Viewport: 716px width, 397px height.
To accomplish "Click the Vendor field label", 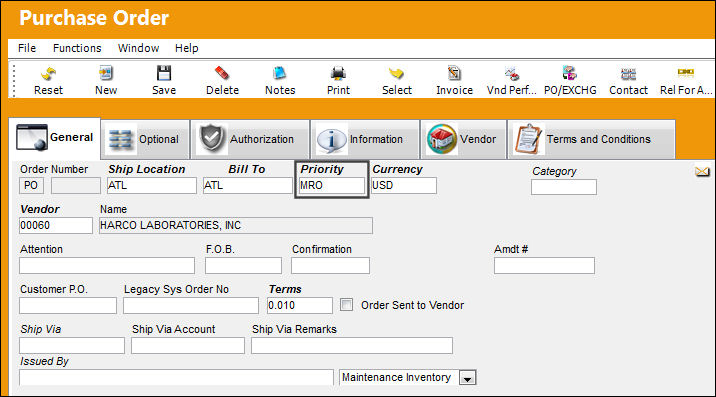I will pos(40,209).
